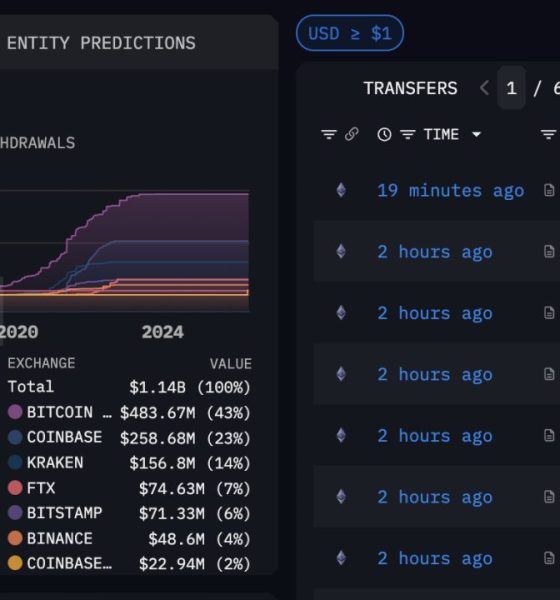Click the clock icon beside TIME column
The height and width of the screenshot is (600, 560).
pyautogui.click(x=384, y=134)
